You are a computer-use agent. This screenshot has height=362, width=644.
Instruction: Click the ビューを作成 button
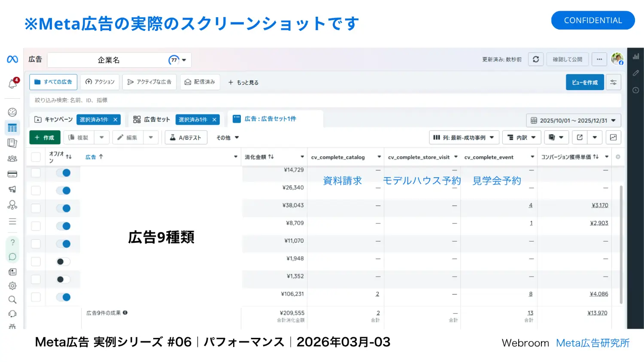coord(584,82)
